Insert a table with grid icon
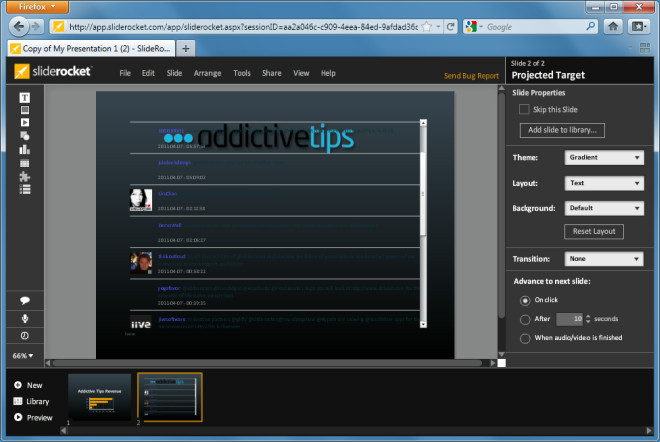 pos(25,163)
